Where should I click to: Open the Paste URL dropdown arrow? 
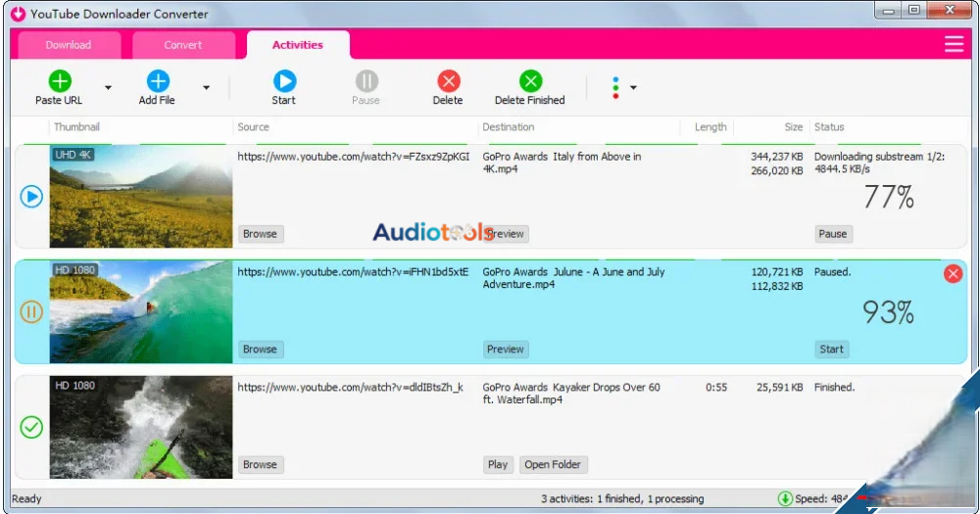(108, 87)
